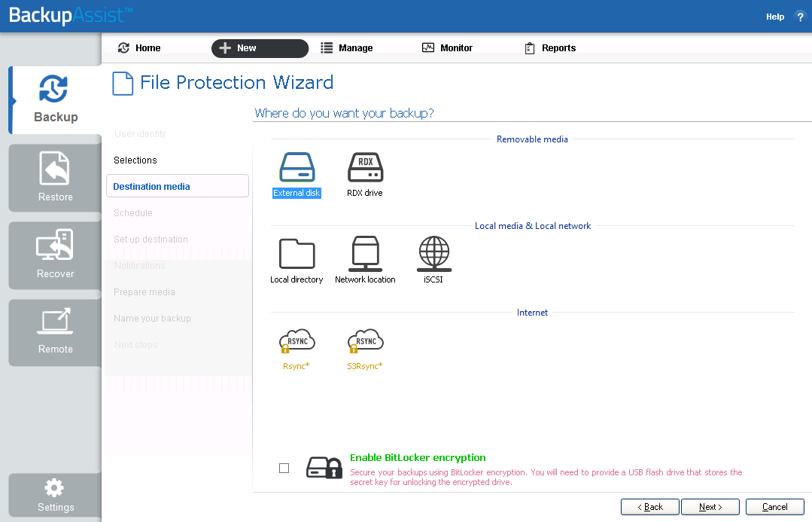The height and width of the screenshot is (522, 812).
Task: Click the BitLocker description text
Action: (x=546, y=477)
